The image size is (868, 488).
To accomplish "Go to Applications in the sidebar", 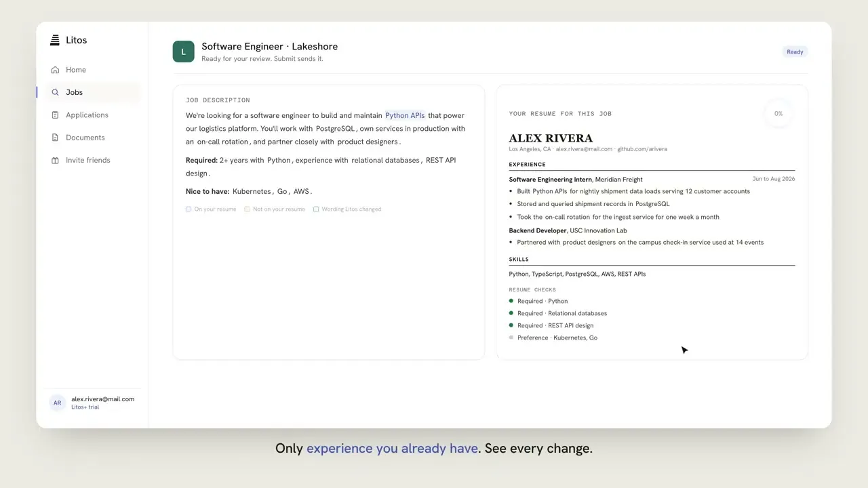I will pos(93,115).
